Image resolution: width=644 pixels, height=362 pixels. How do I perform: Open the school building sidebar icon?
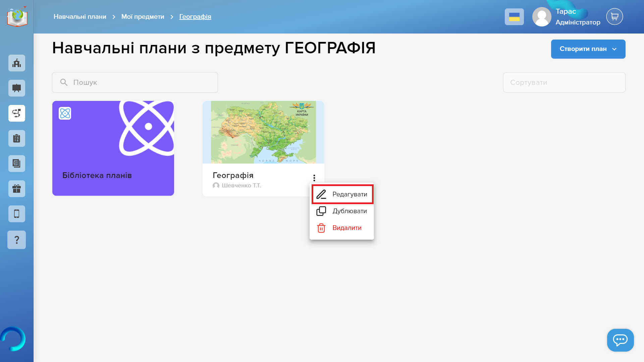tap(17, 63)
